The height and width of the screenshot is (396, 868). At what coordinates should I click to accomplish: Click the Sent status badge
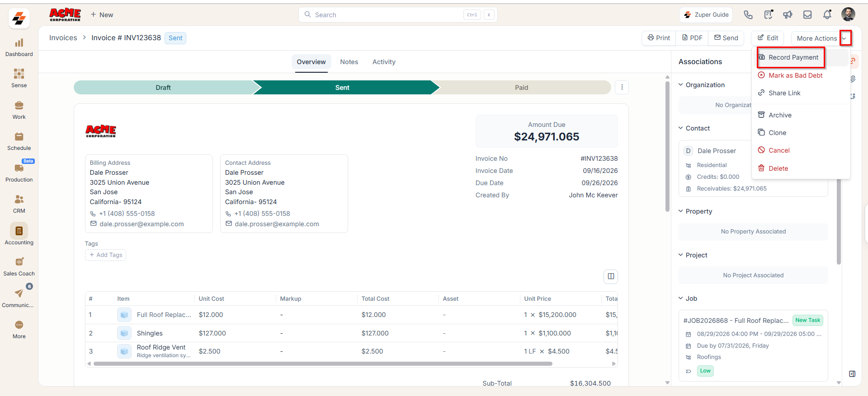[x=175, y=38]
